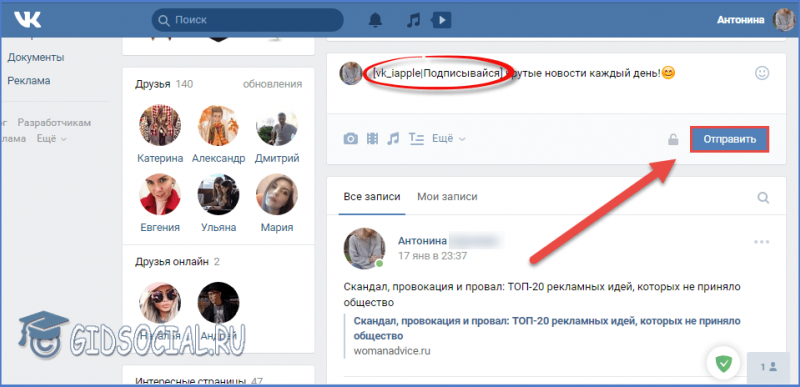Image resolution: width=800 pixels, height=387 pixels.
Task: Attach audio with the music note icon
Action: 393,139
